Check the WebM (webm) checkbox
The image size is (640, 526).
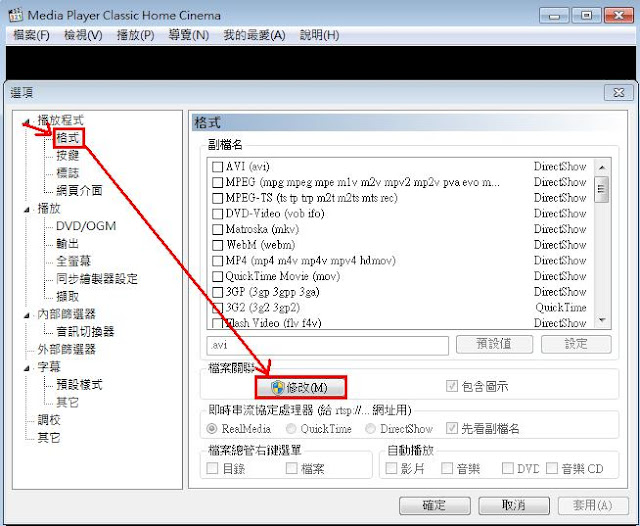click(218, 245)
